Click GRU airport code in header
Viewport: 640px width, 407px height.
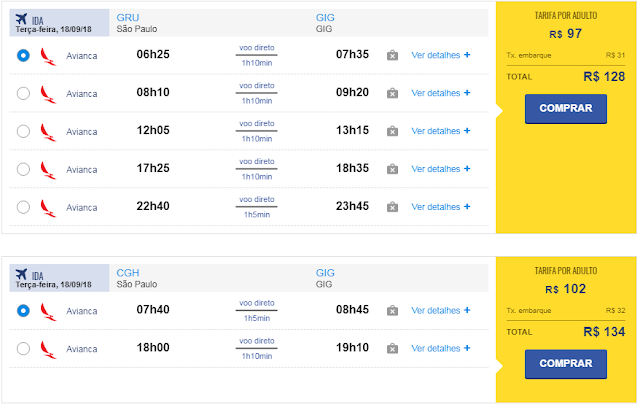(x=128, y=18)
